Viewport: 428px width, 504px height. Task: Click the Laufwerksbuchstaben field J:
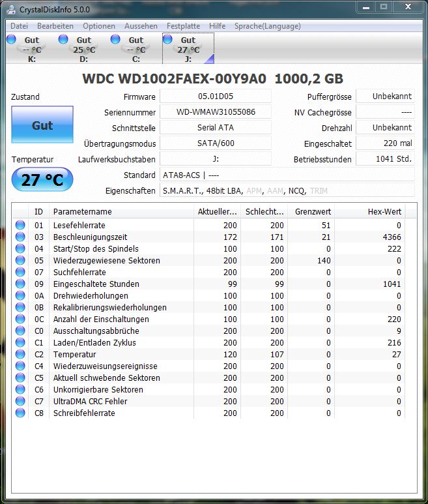click(216, 159)
